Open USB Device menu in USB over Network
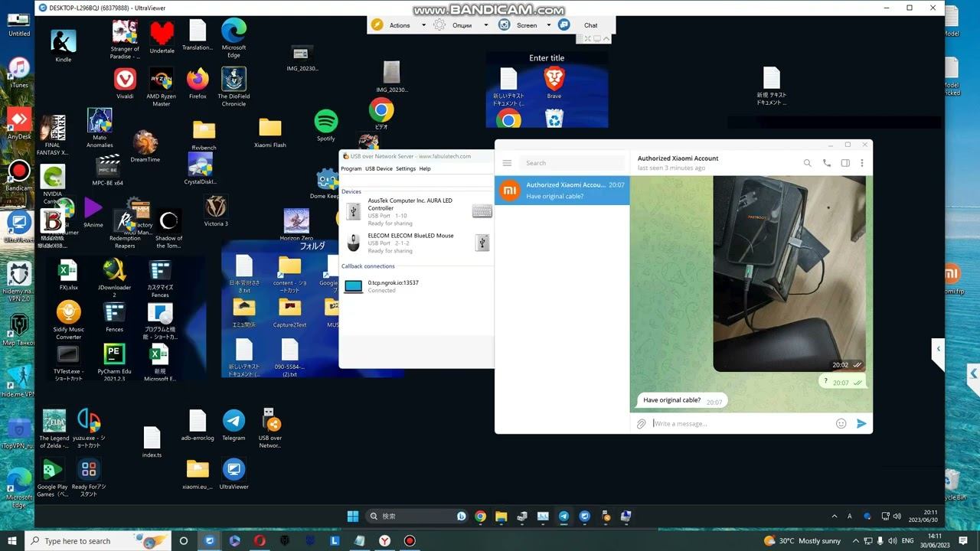Viewport: 980px width, 551px height. click(x=378, y=168)
